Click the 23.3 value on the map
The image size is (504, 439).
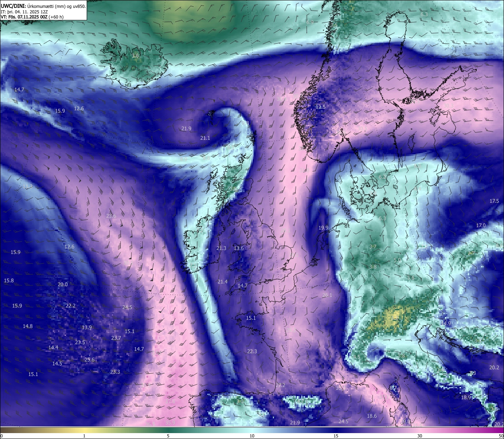115,372
